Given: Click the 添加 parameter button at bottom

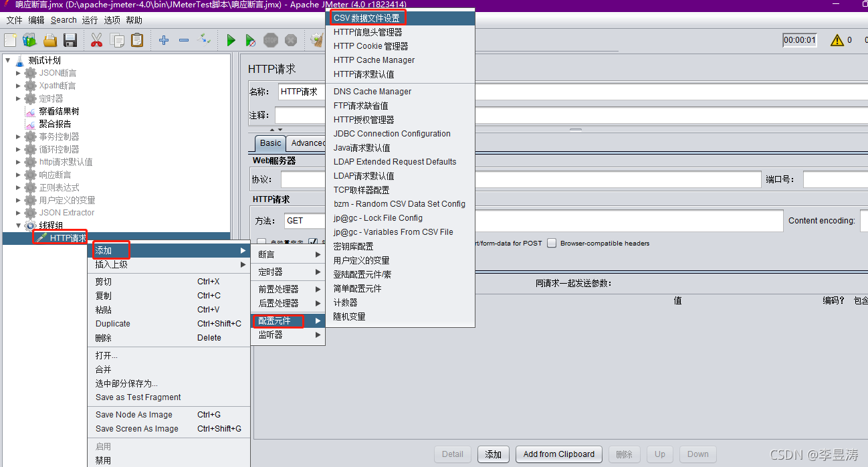Looking at the screenshot, I should [494, 454].
